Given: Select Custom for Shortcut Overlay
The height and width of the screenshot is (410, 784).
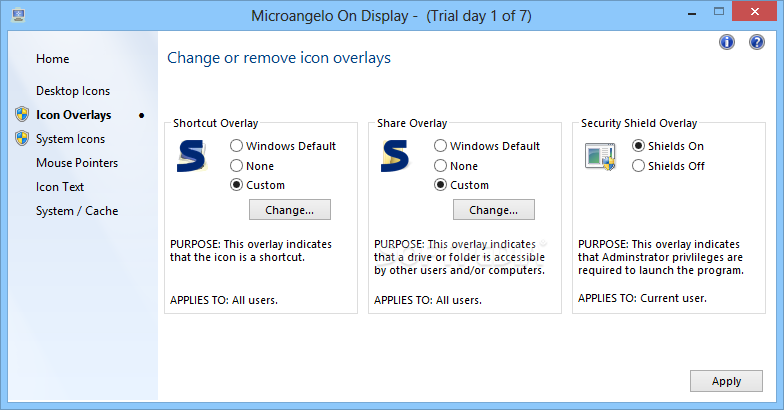Looking at the screenshot, I should [258, 185].
